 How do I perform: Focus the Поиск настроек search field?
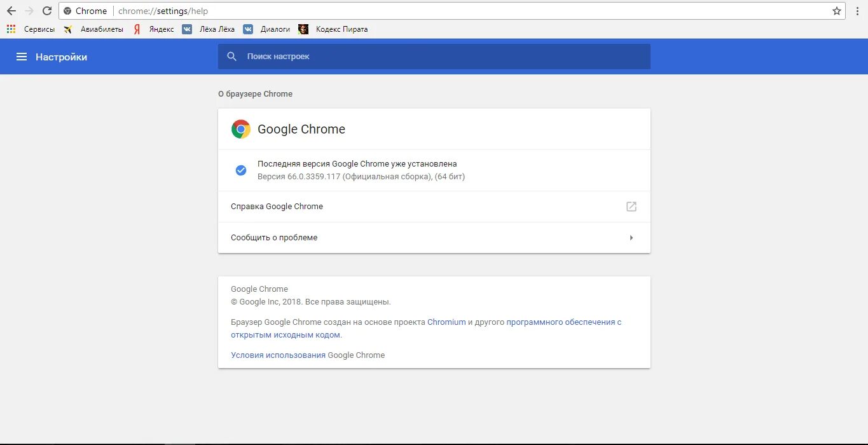point(434,57)
